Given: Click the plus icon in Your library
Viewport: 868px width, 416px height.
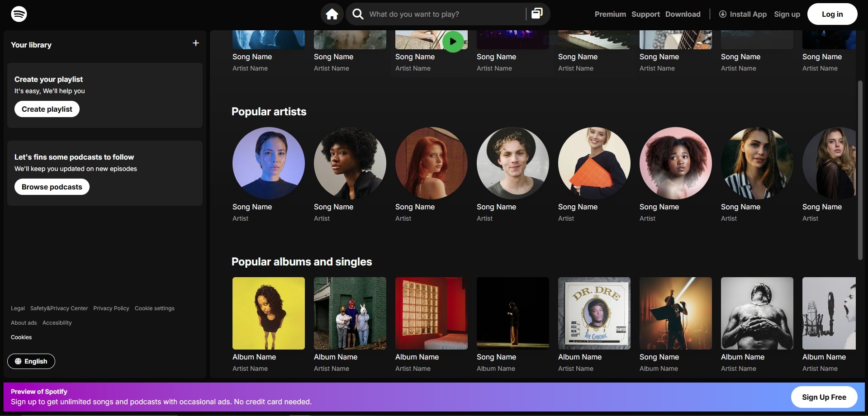Looking at the screenshot, I should point(195,43).
